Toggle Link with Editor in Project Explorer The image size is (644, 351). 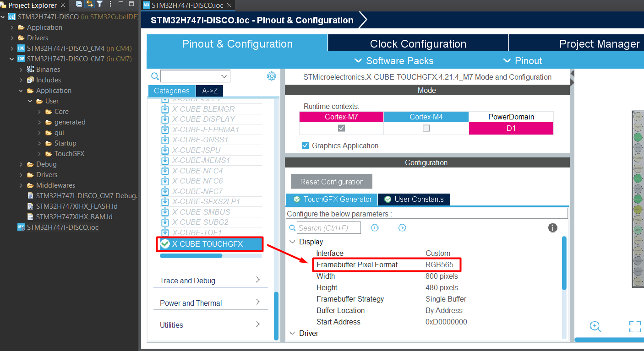(x=89, y=4)
